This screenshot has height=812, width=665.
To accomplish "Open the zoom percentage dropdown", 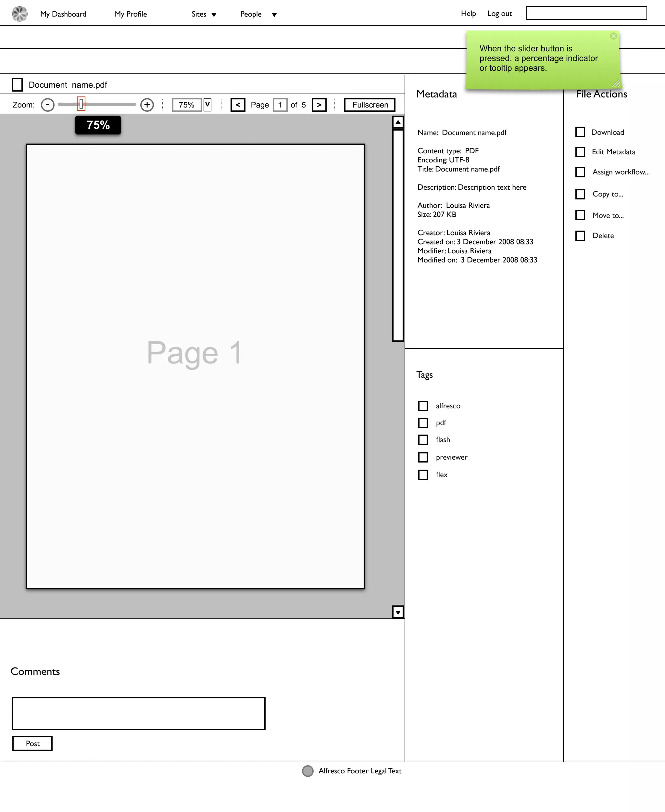I will point(207,105).
